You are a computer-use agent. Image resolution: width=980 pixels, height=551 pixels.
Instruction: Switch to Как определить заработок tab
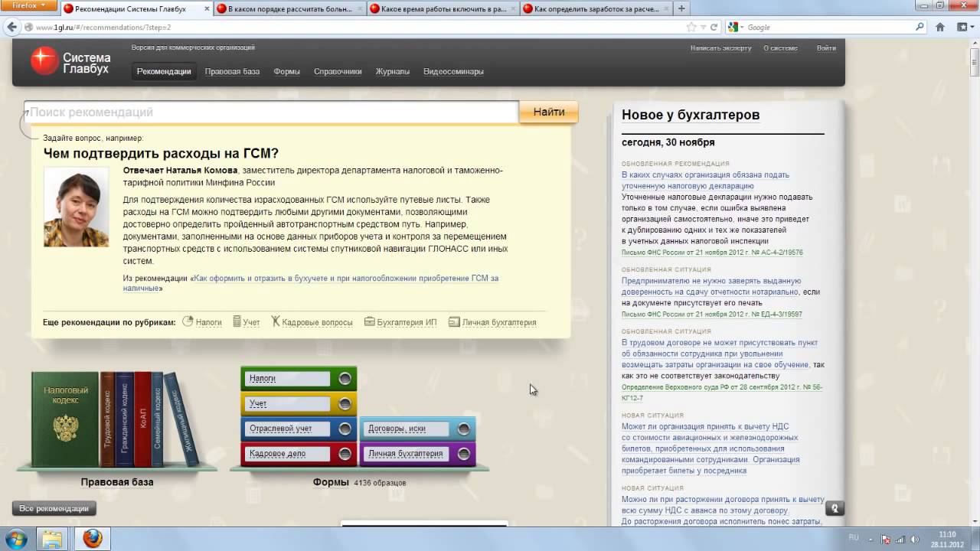(596, 8)
